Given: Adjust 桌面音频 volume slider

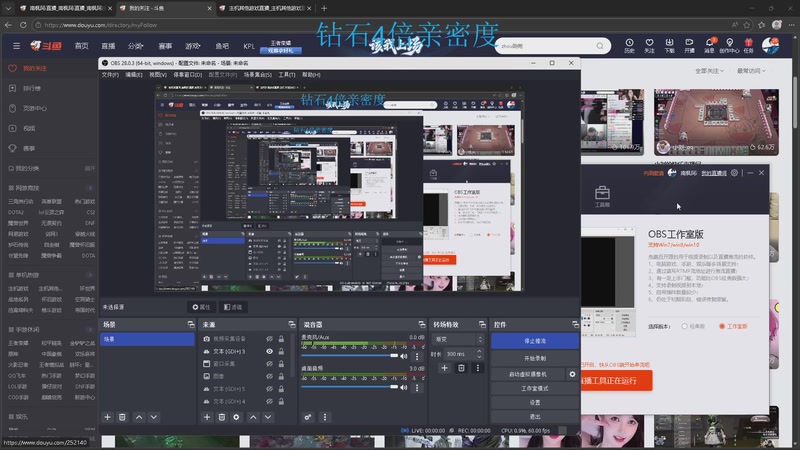Looking at the screenshot, I should point(349,387).
